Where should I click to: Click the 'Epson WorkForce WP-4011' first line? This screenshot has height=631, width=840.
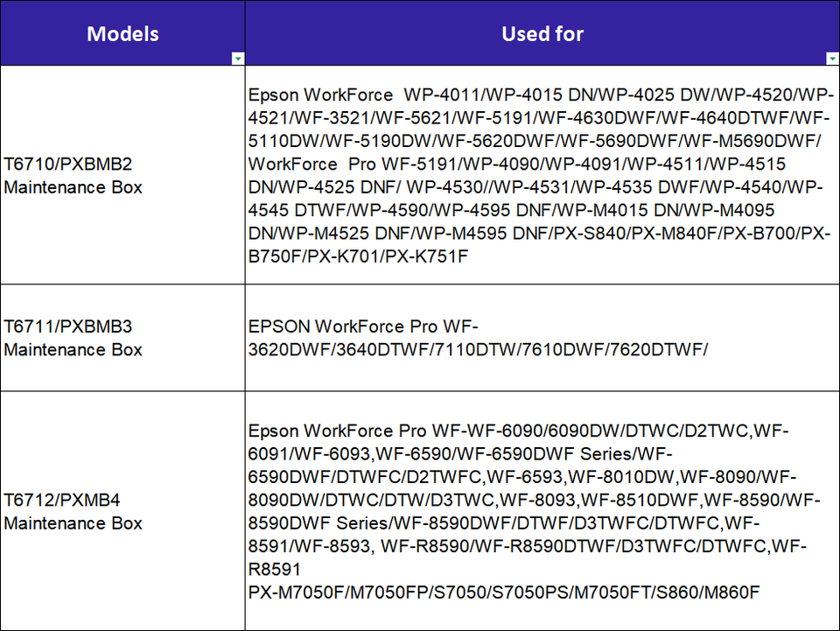click(541, 95)
